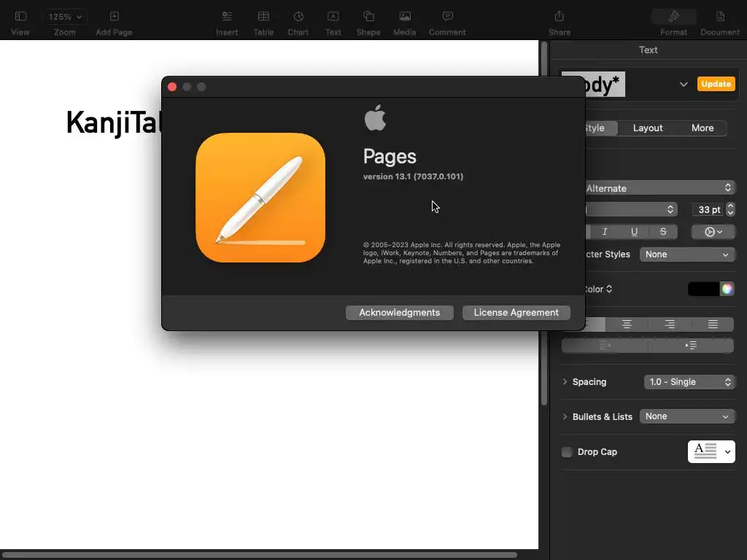Image resolution: width=747 pixels, height=560 pixels.
Task: Click the orange Update style button
Action: (x=716, y=84)
